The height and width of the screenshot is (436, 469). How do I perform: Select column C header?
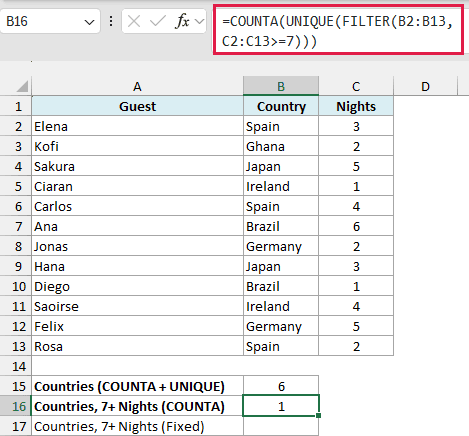point(356,86)
